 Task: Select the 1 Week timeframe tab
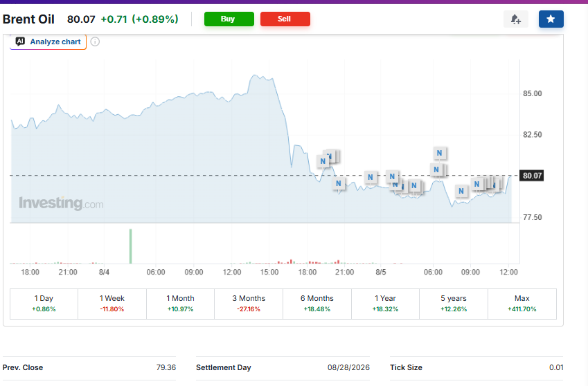coord(112,304)
